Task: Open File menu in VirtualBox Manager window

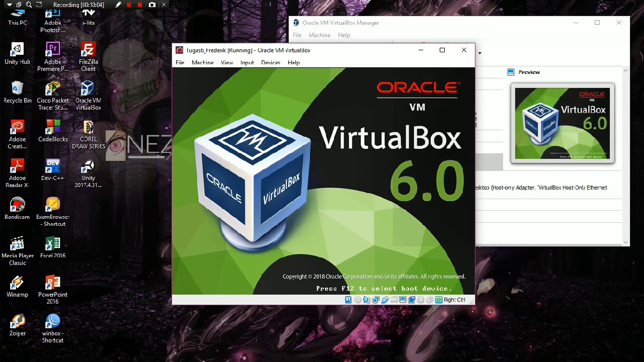Action: coord(297,35)
